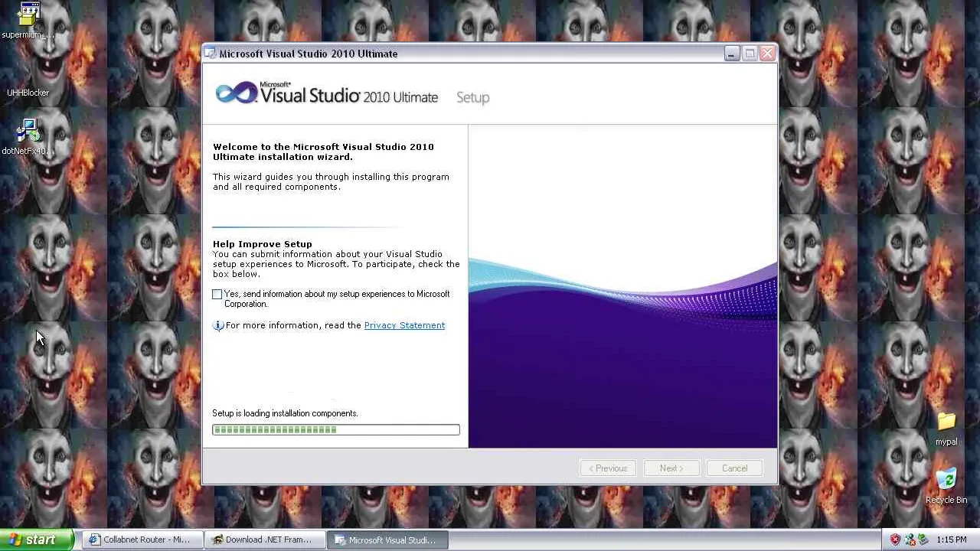This screenshot has height=551, width=980.
Task: Open the Privacy Statement link
Action: (x=404, y=325)
